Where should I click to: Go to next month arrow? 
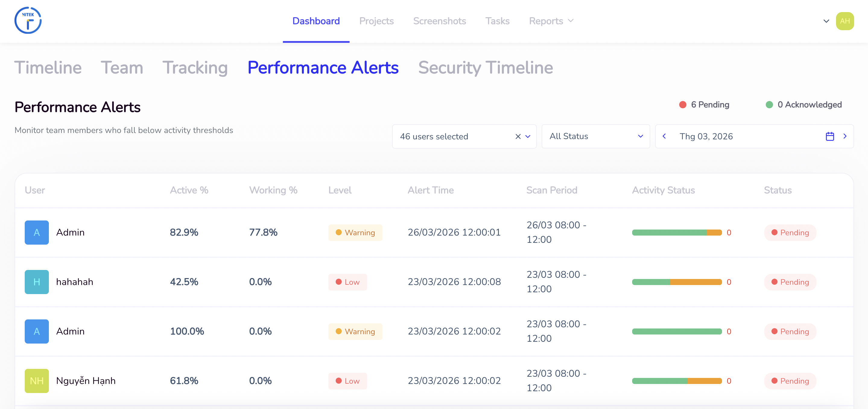pyautogui.click(x=845, y=136)
